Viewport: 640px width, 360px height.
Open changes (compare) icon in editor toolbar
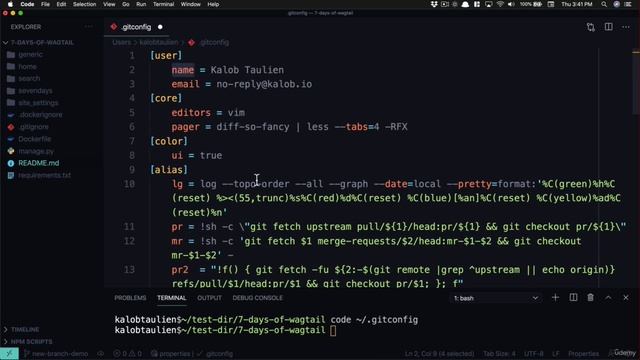click(x=591, y=27)
